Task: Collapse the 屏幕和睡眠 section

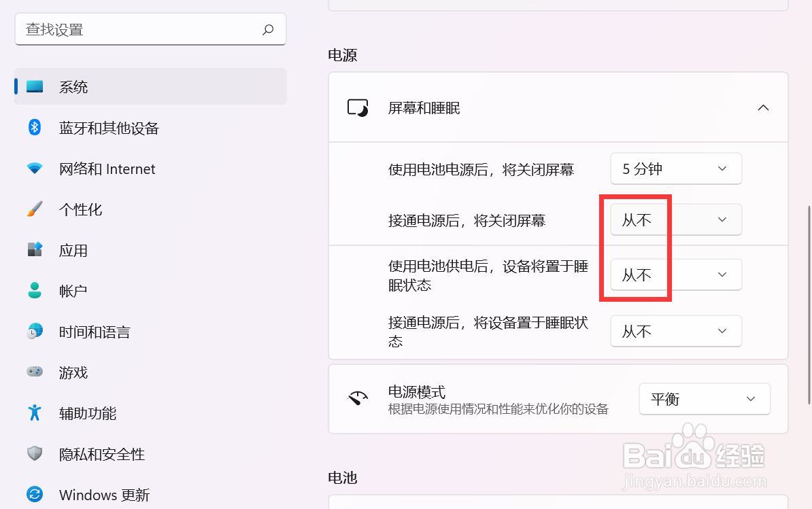Action: [763, 107]
